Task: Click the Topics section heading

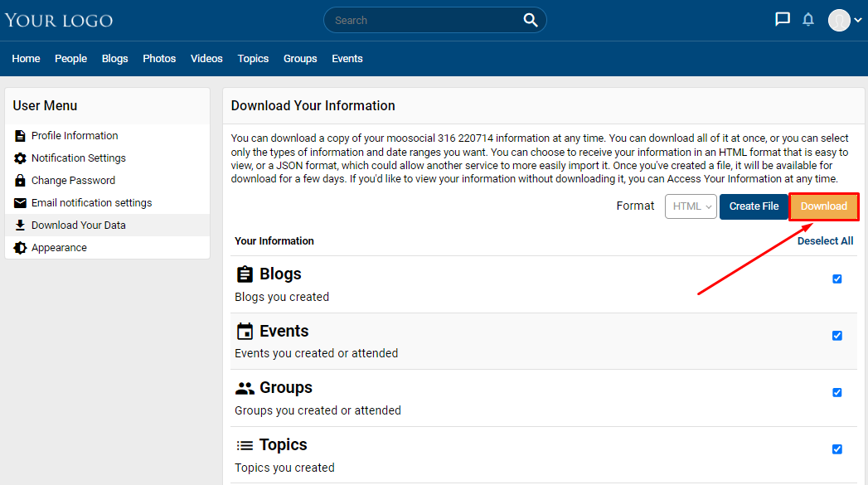Action: coord(284,444)
